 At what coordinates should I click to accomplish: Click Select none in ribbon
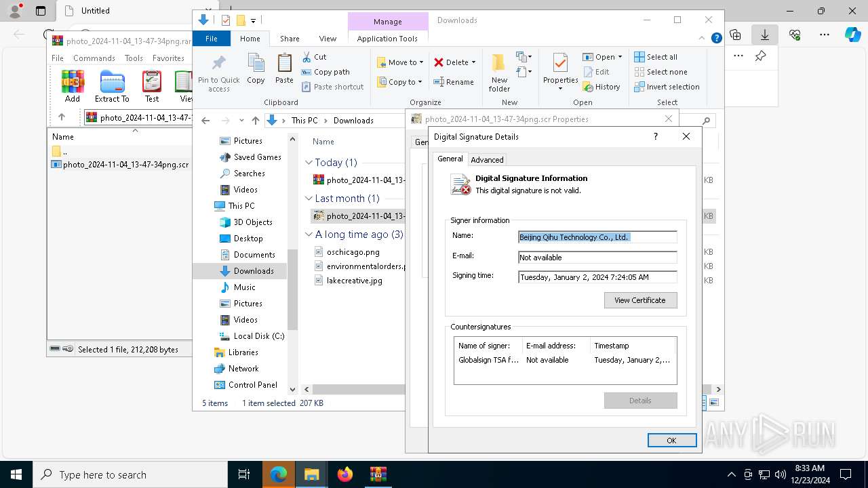coord(660,72)
